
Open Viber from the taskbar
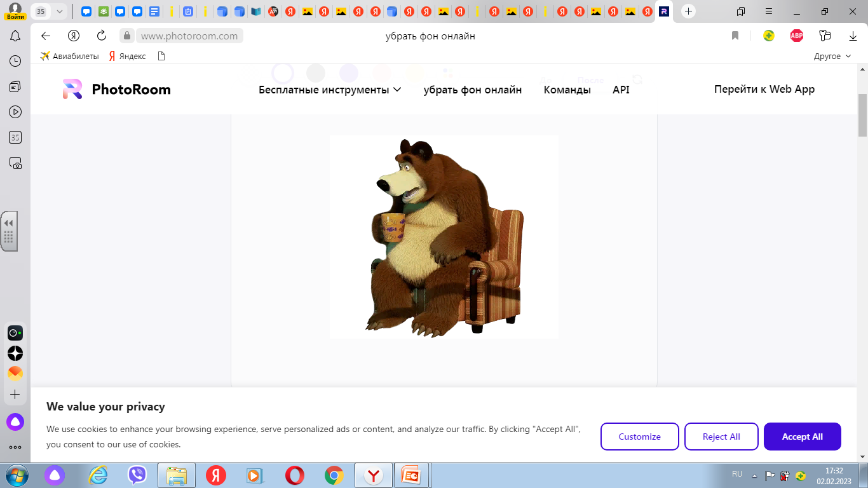pyautogui.click(x=137, y=475)
